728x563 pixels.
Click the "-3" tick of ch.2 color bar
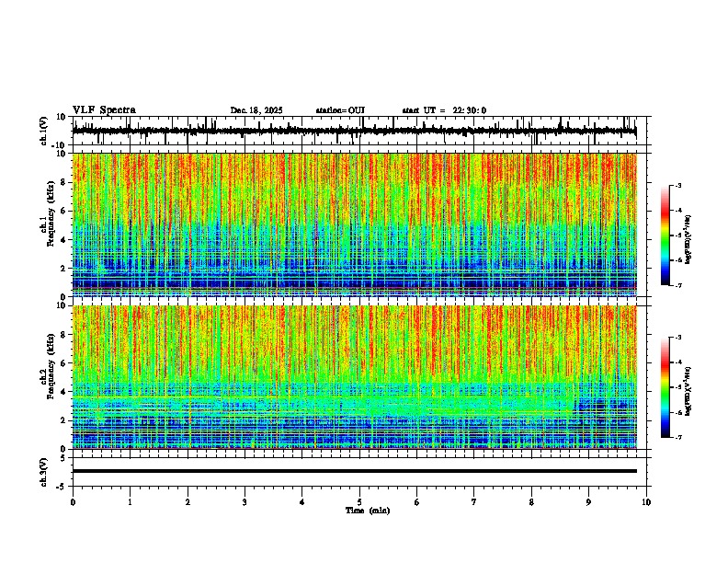coord(678,338)
